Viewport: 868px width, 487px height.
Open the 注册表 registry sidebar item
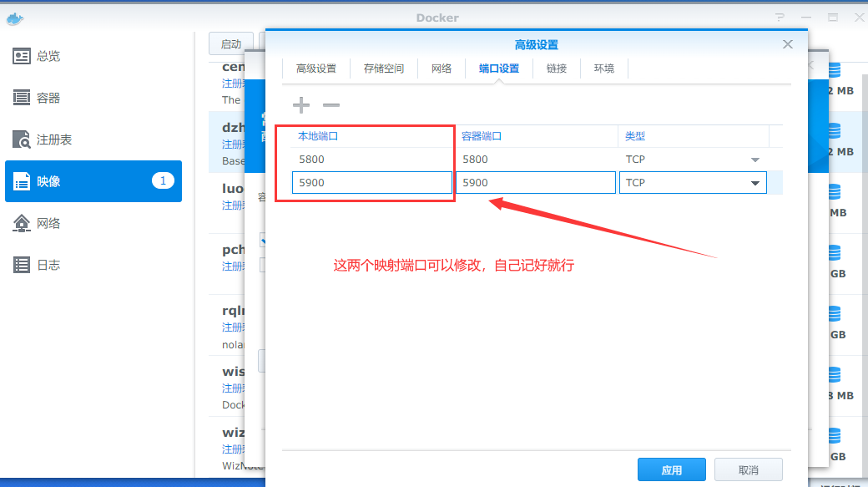[53, 140]
